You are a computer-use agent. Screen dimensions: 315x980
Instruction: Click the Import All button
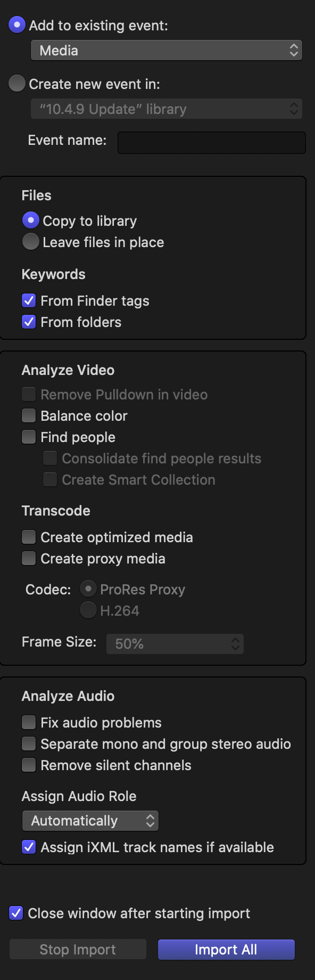tap(226, 950)
